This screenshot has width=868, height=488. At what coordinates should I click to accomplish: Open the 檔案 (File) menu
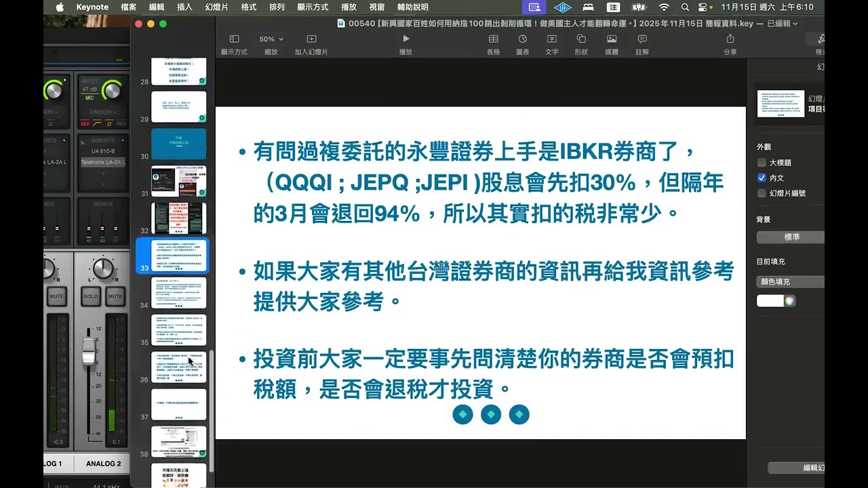point(128,7)
